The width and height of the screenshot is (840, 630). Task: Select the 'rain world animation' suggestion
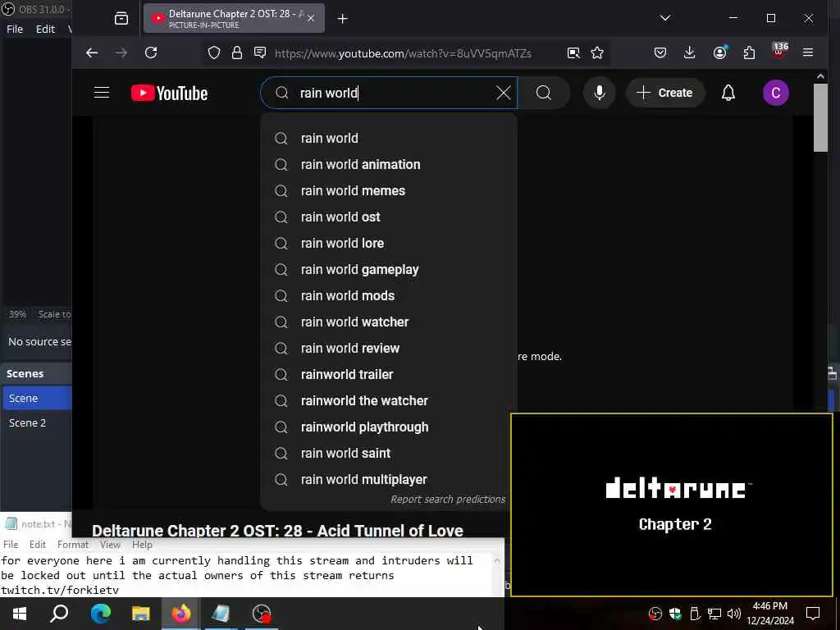388,164
